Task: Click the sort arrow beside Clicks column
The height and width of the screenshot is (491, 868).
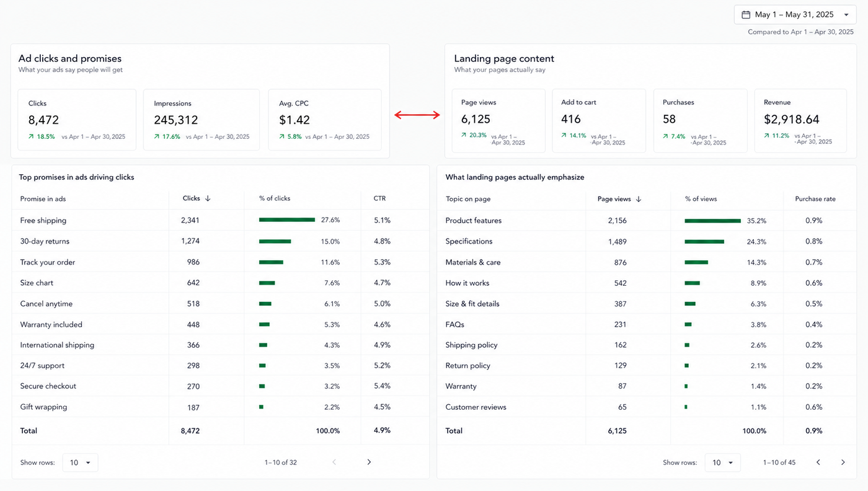Action: pyautogui.click(x=208, y=198)
